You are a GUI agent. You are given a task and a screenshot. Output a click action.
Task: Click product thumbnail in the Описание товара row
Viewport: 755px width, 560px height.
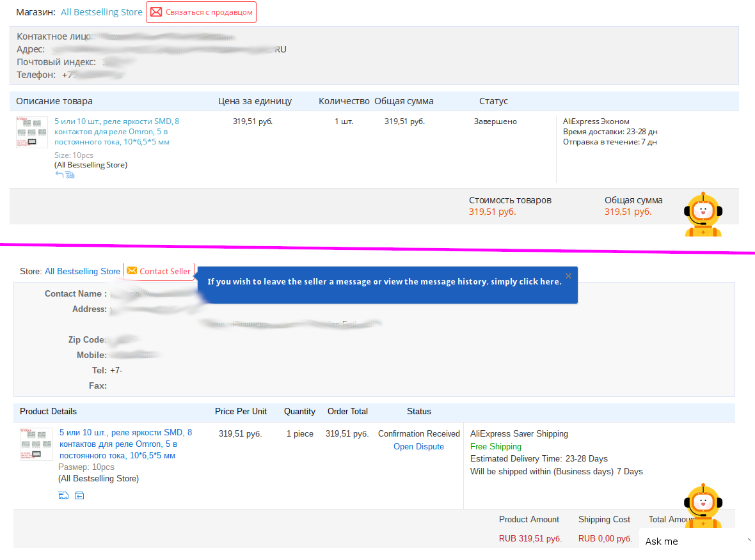tap(32, 132)
